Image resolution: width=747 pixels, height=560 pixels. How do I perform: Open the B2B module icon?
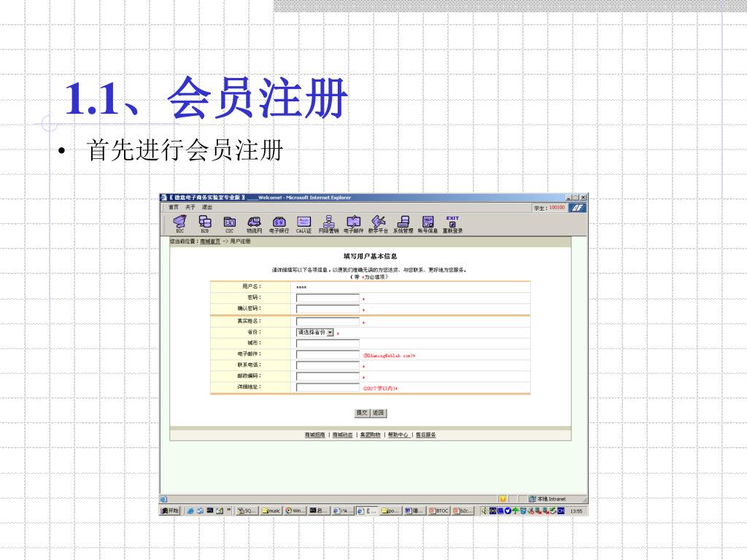[x=205, y=224]
